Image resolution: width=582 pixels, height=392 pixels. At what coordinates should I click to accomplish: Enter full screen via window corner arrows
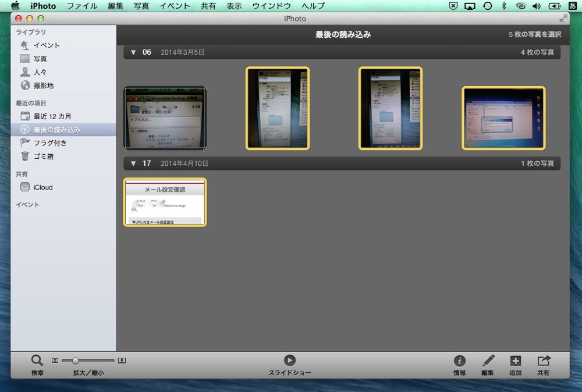(563, 18)
